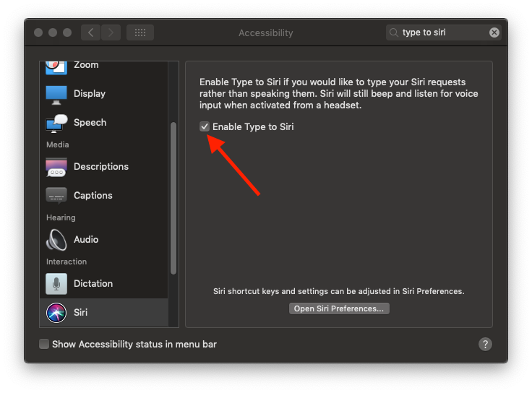Click the Siri icon in sidebar
532x393 pixels.
point(56,313)
